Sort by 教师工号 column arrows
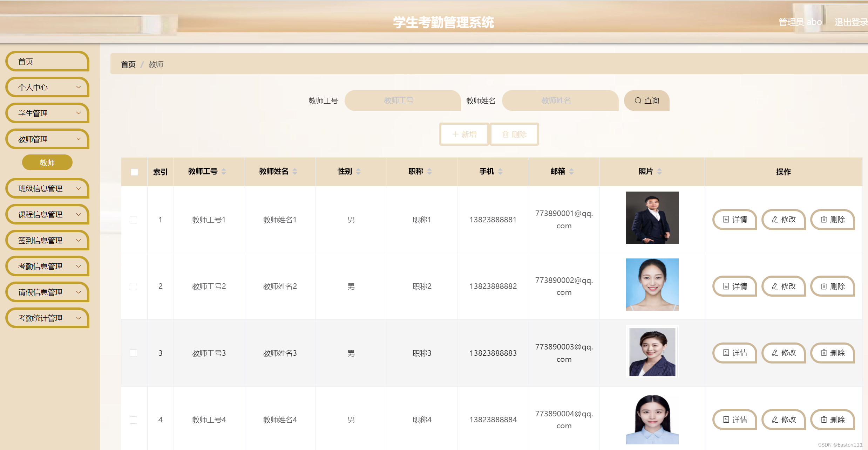 tap(224, 172)
